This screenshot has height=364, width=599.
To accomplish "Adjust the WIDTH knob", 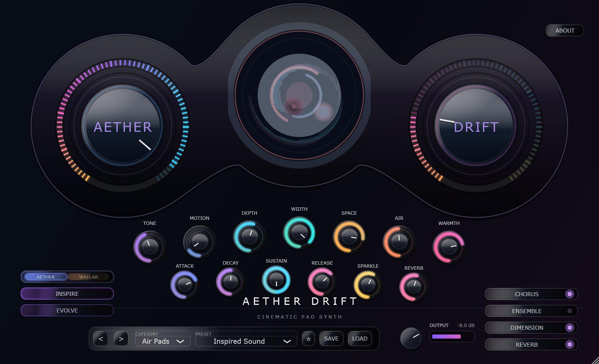I will click(x=299, y=232).
